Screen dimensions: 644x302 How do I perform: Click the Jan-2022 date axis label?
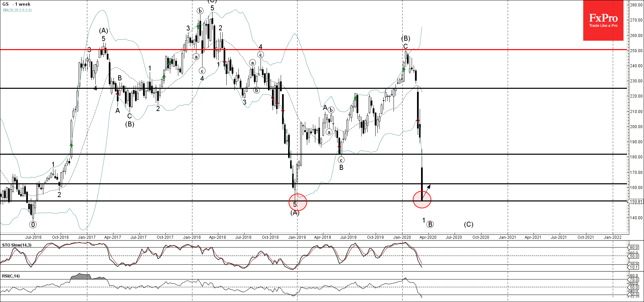pos(612,237)
